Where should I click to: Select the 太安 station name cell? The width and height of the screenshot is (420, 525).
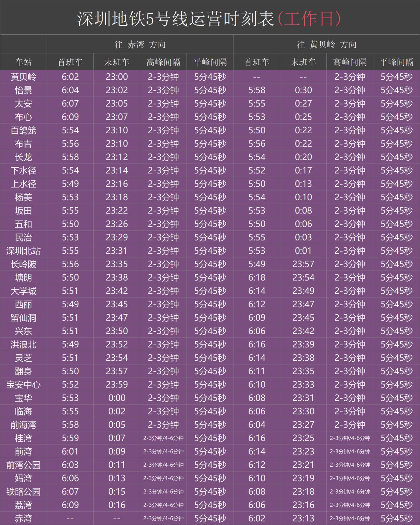pos(23,104)
